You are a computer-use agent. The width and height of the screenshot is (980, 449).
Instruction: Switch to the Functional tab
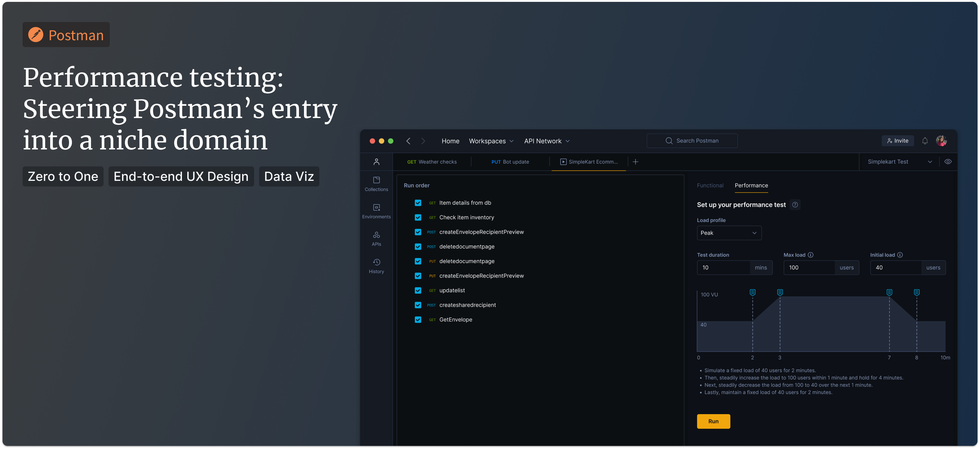click(710, 186)
